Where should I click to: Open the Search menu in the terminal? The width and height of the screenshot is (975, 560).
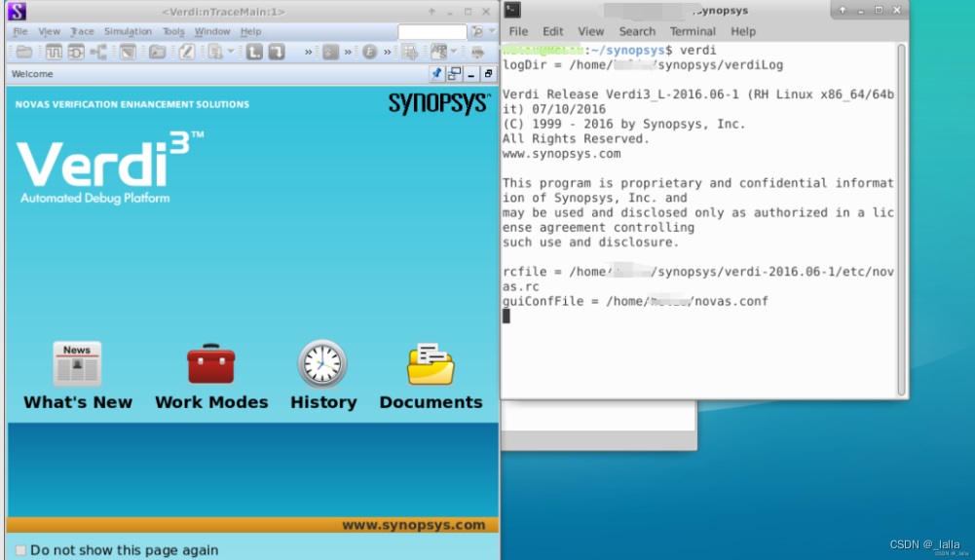coord(637,31)
